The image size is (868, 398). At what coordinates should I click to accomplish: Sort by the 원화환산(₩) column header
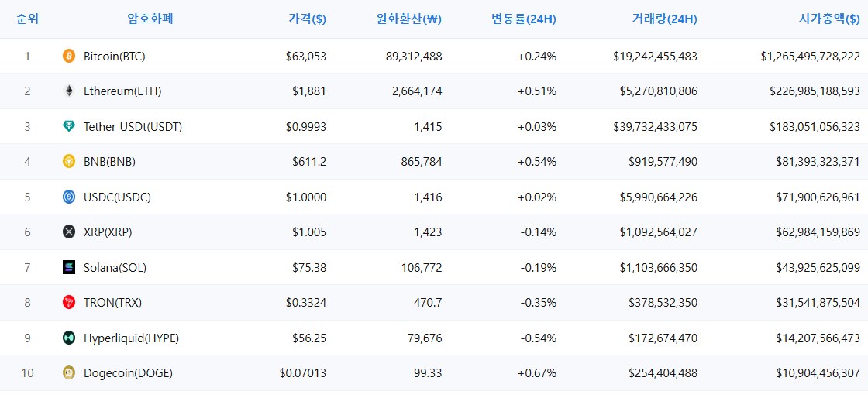click(x=408, y=19)
